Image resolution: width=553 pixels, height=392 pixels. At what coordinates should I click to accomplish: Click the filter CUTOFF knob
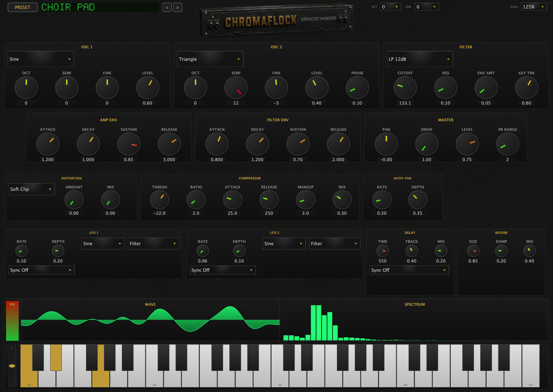pos(405,88)
